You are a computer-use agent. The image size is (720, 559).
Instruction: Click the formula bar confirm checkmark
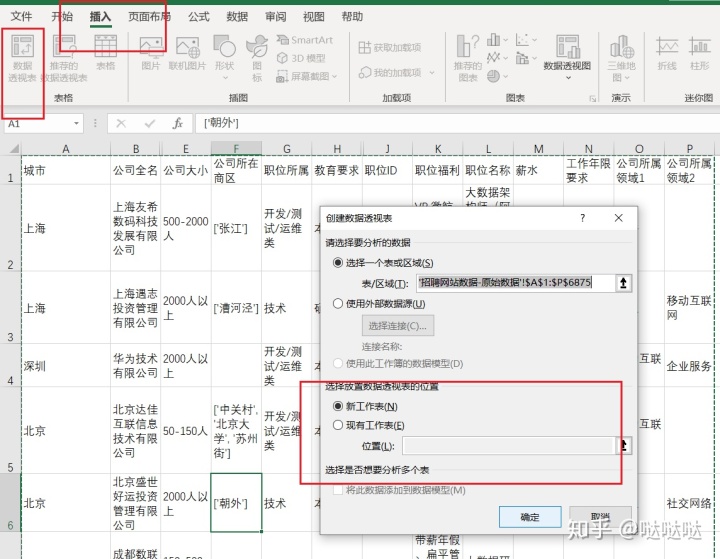click(x=150, y=123)
